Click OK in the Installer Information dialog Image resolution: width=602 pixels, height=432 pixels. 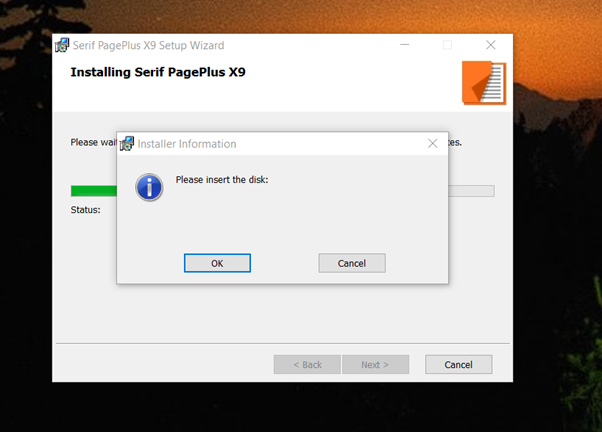click(x=217, y=263)
